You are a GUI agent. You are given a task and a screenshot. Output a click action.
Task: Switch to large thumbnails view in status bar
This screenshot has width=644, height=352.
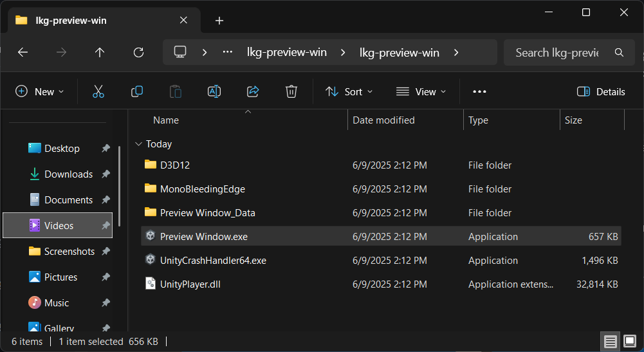click(629, 341)
